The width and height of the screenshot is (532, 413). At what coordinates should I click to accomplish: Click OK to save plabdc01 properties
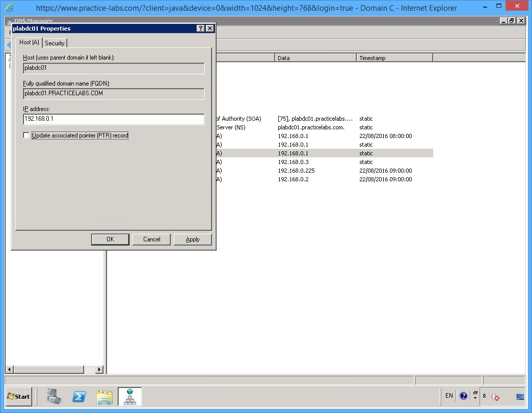pos(110,239)
